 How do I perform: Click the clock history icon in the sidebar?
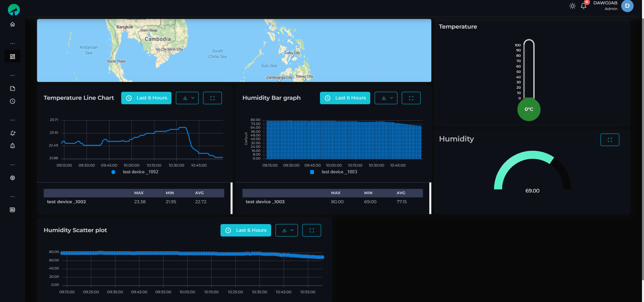click(x=12, y=101)
